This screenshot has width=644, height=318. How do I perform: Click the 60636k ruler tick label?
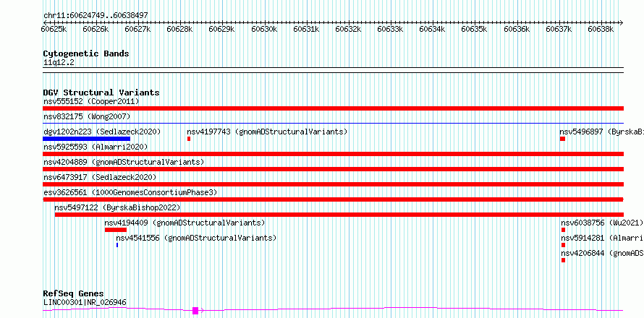(x=517, y=29)
